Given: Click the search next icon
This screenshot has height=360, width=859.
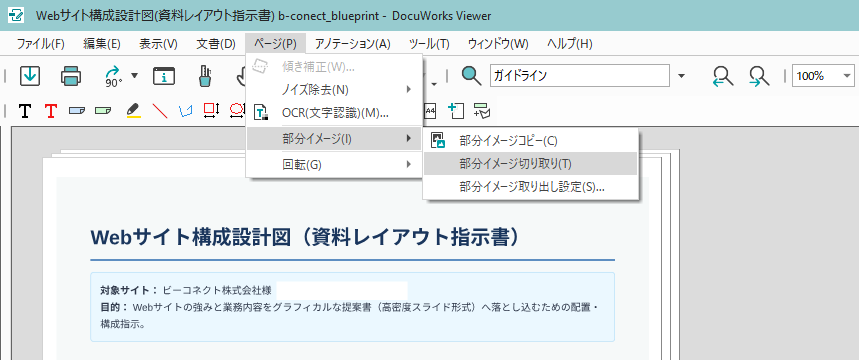Looking at the screenshot, I should 759,76.
